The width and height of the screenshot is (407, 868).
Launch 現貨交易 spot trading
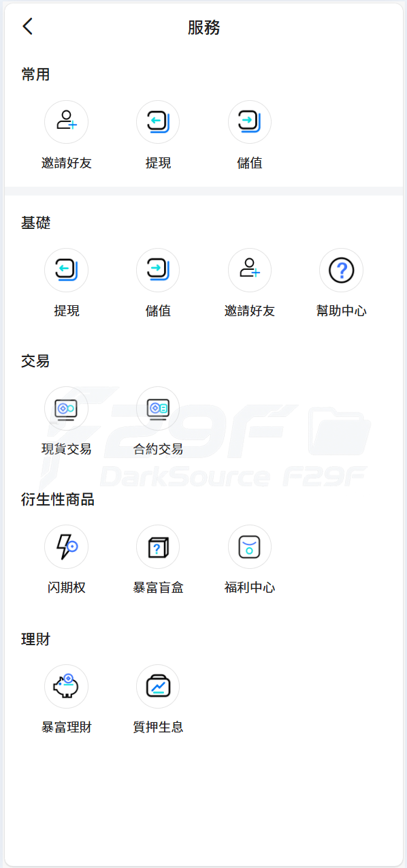pos(66,408)
